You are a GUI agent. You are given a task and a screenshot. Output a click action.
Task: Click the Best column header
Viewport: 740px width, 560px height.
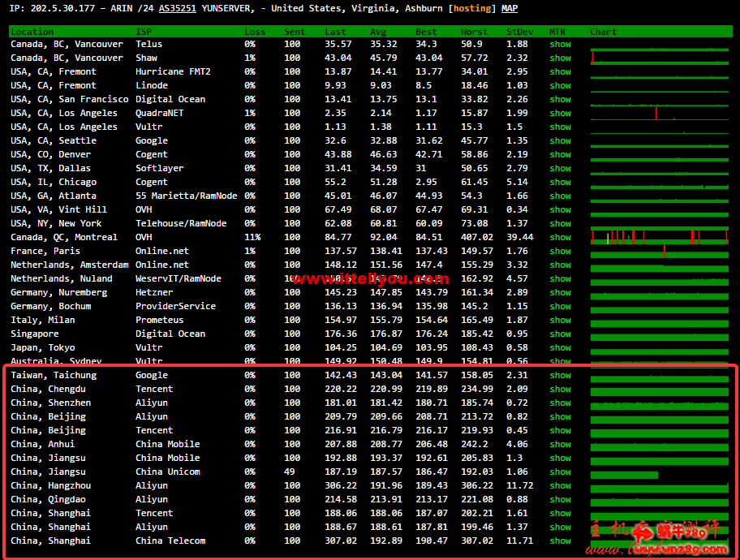pos(426,32)
